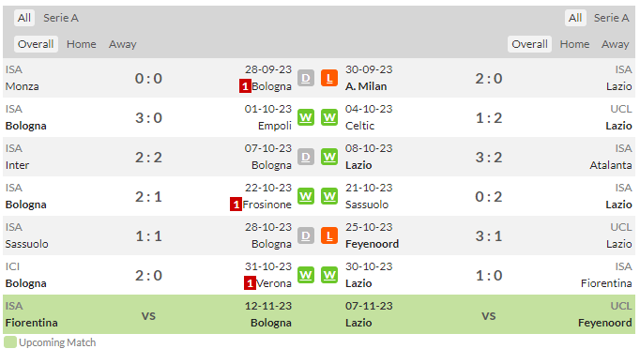Click the L result badge for A. Milan vs Lazio

329,78
